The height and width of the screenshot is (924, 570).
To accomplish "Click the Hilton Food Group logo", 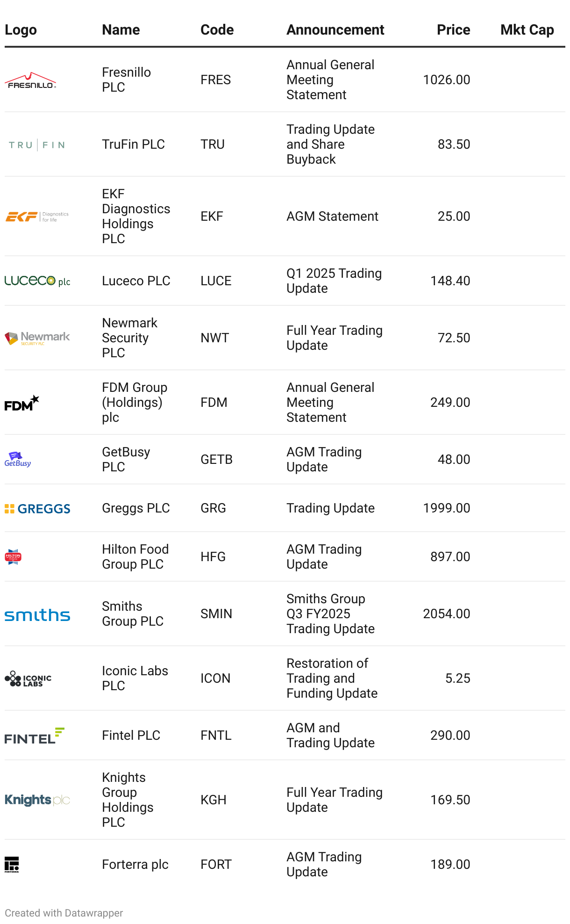I will [x=13, y=557].
